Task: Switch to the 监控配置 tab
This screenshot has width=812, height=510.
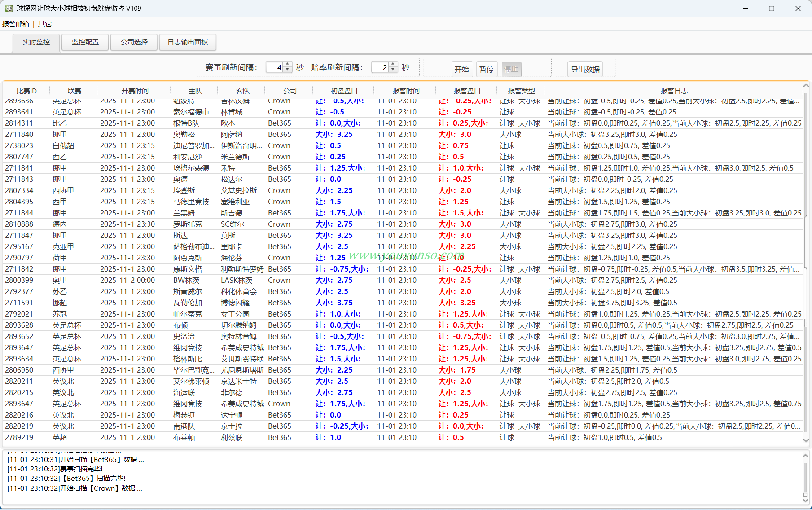Action: click(x=85, y=42)
